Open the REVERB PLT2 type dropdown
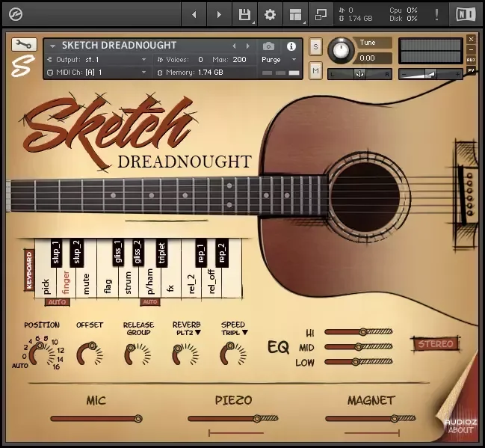 (x=188, y=333)
